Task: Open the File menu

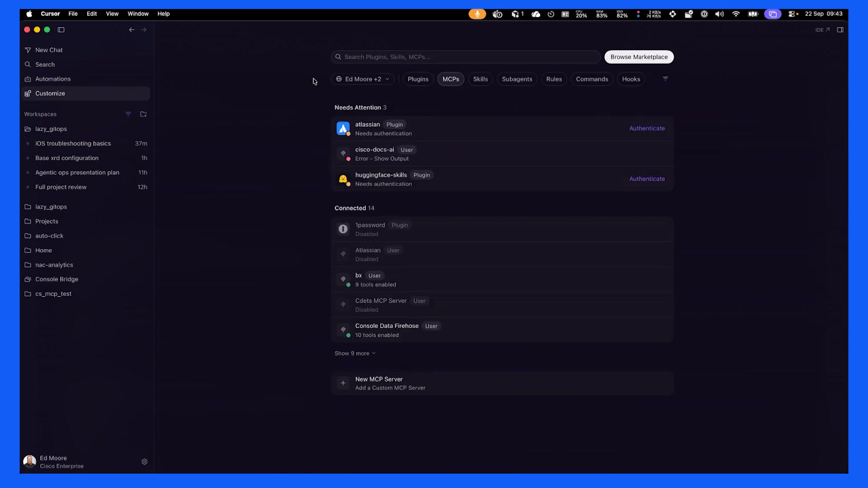Action: 73,14
